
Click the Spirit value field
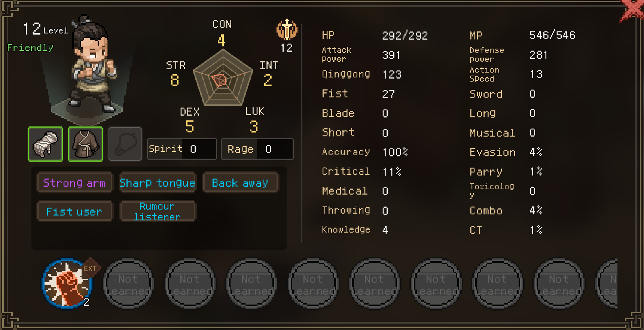point(182,149)
